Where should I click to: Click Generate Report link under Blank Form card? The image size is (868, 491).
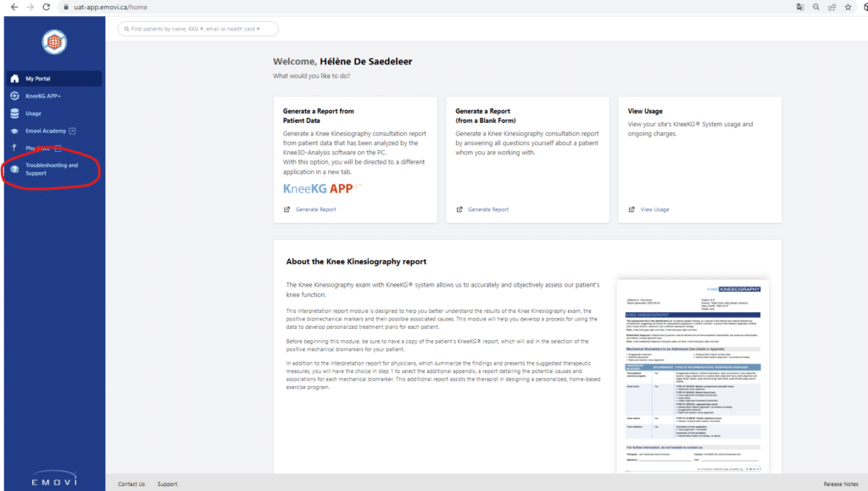click(x=488, y=209)
